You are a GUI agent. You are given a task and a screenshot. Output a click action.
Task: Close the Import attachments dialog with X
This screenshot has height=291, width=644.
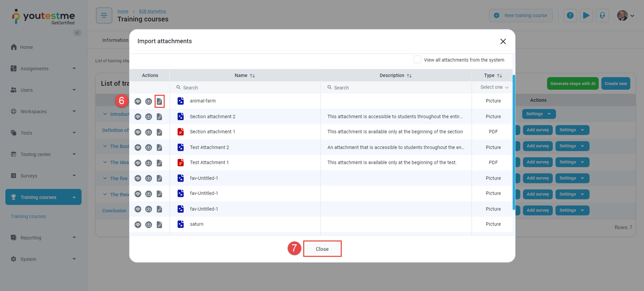point(503,41)
